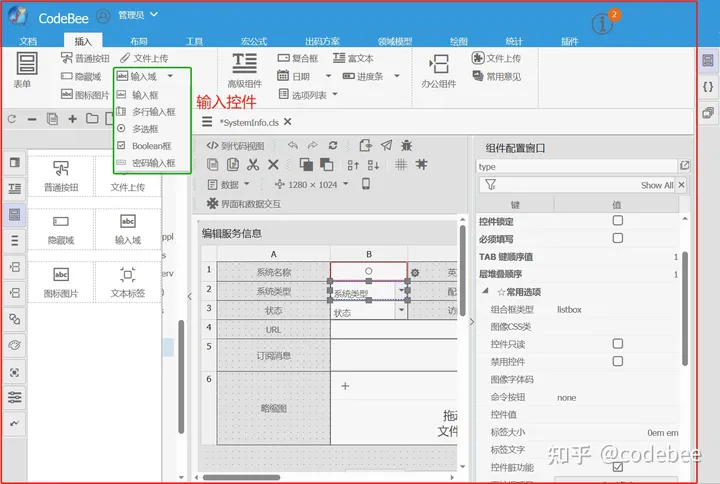Select 密码输入框 from the input menu

152,162
